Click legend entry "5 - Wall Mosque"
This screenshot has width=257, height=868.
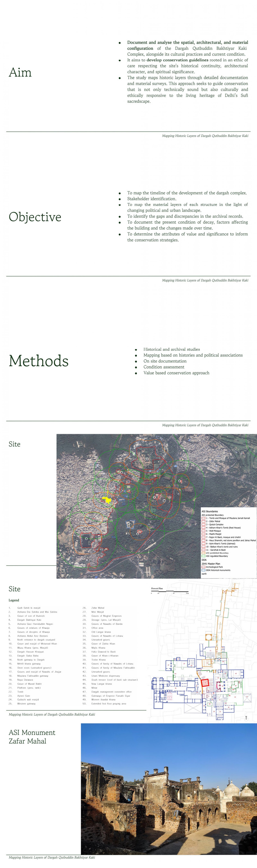(x=213, y=531)
